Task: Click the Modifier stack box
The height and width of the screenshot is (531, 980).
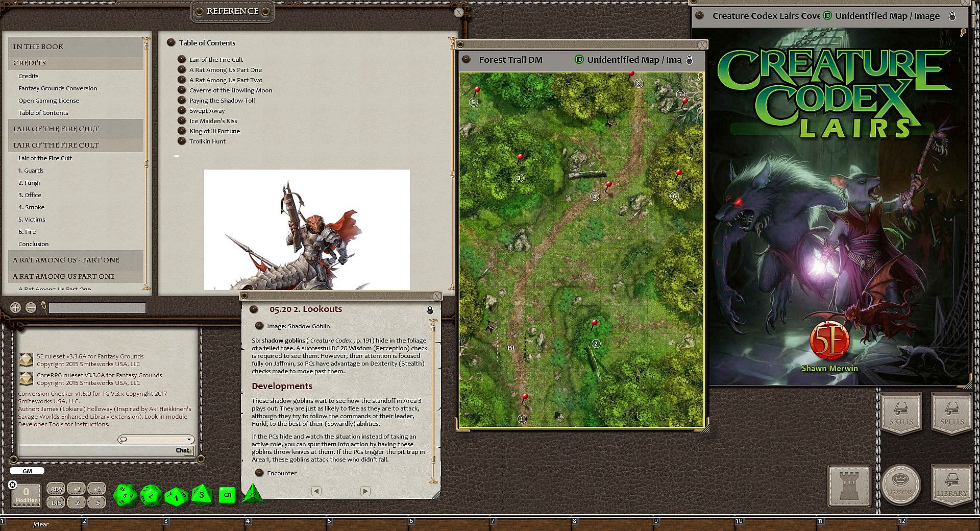Action: (x=26, y=496)
